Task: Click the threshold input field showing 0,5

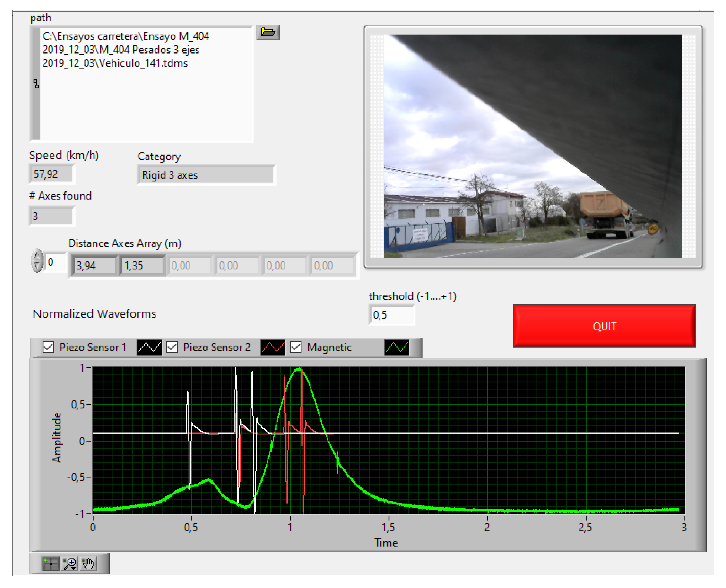Action: coord(391,315)
